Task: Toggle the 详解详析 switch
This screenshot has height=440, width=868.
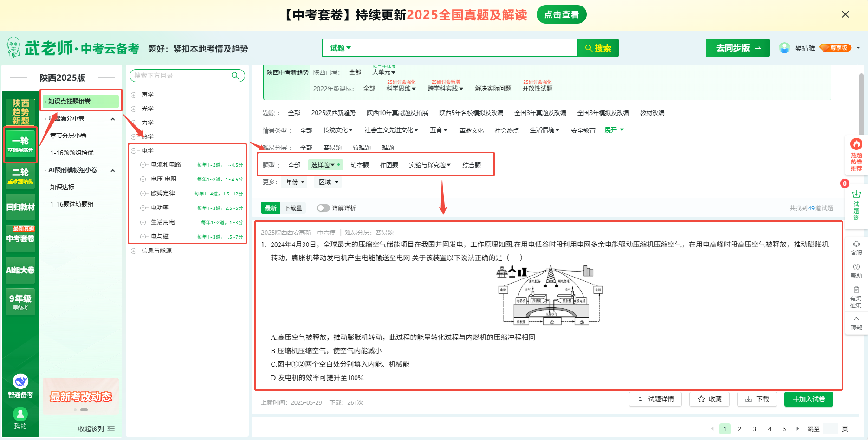Action: (323, 208)
